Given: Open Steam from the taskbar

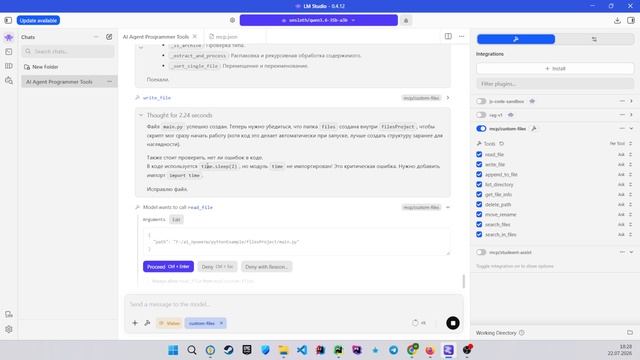Looking at the screenshot, I should pos(228,350).
